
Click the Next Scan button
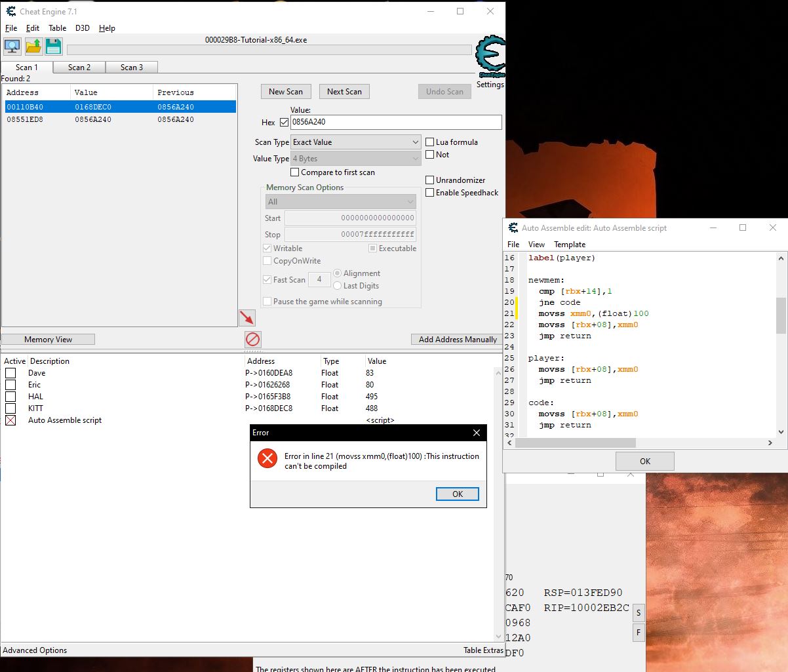point(345,92)
